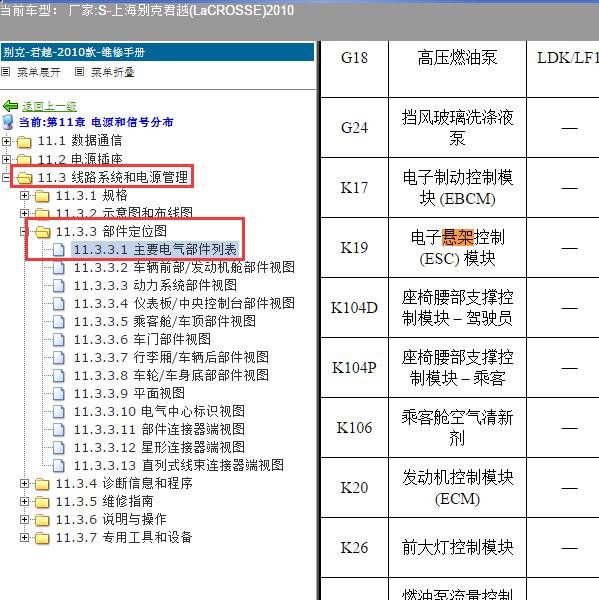Click the page icon of 11.3.3.5 乘客舱/车顶部件视图
Viewport: 599px width, 600px height.
coord(58,321)
